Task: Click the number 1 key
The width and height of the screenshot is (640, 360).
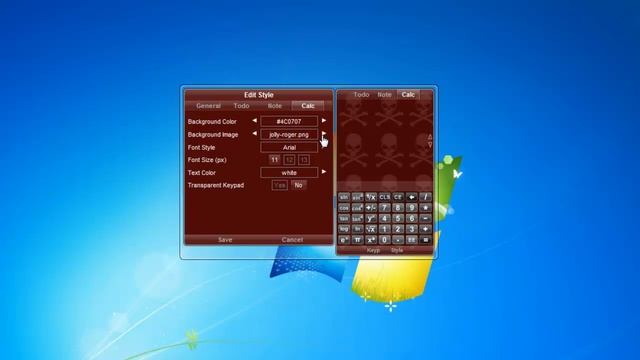Action: pyautogui.click(x=384, y=229)
